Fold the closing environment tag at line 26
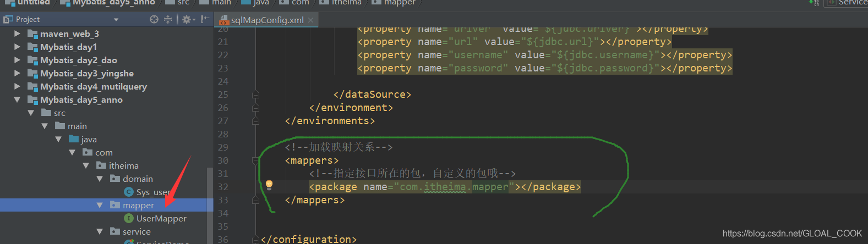The width and height of the screenshot is (868, 244). pos(255,108)
